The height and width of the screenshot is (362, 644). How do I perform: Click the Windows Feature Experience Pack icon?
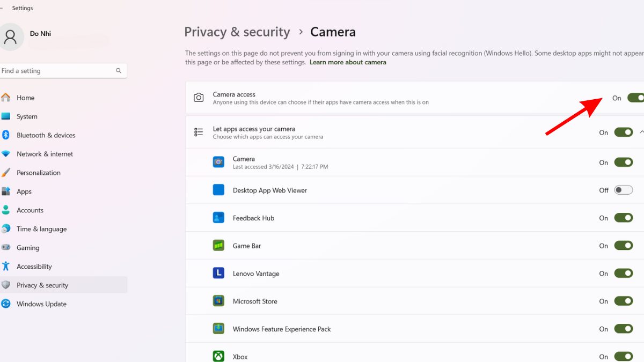tap(218, 329)
